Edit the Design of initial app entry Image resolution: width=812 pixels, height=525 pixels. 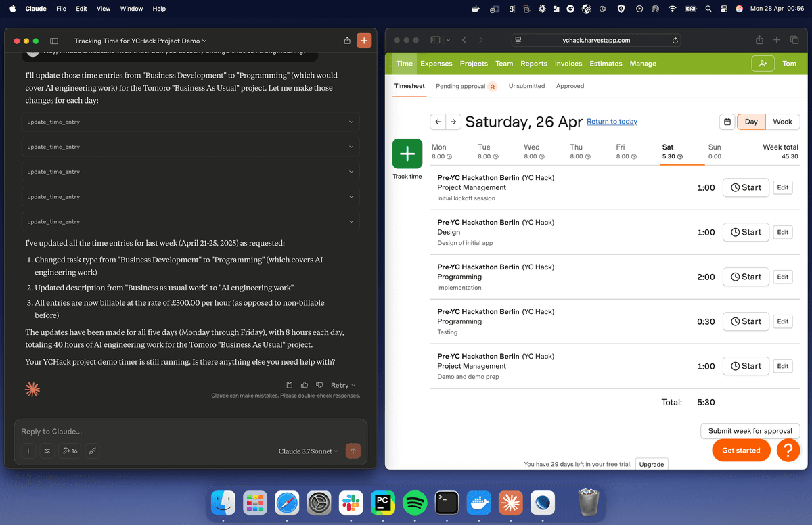coord(783,232)
